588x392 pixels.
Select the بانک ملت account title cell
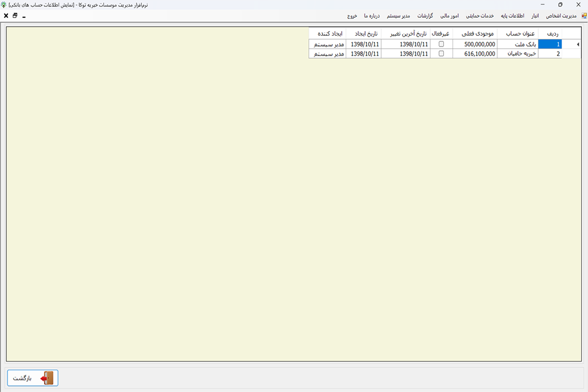[517, 44]
